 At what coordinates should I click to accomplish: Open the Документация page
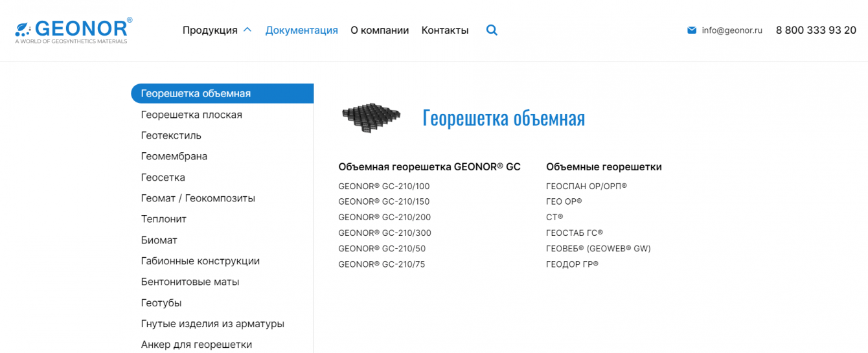pos(302,30)
